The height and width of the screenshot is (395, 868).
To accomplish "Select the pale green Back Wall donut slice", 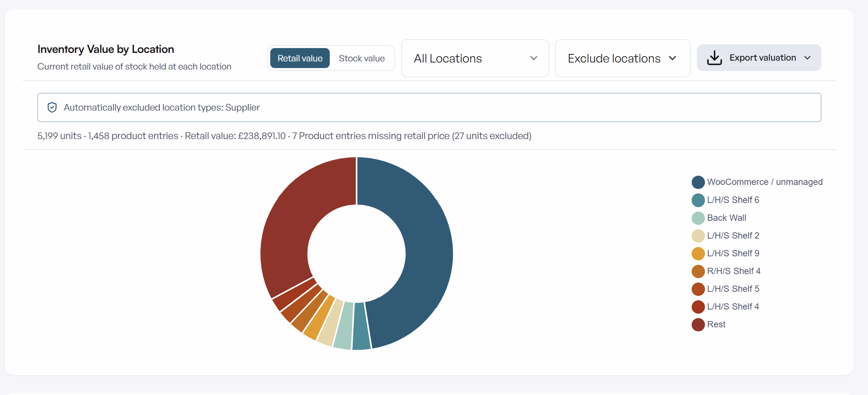I will click(344, 325).
